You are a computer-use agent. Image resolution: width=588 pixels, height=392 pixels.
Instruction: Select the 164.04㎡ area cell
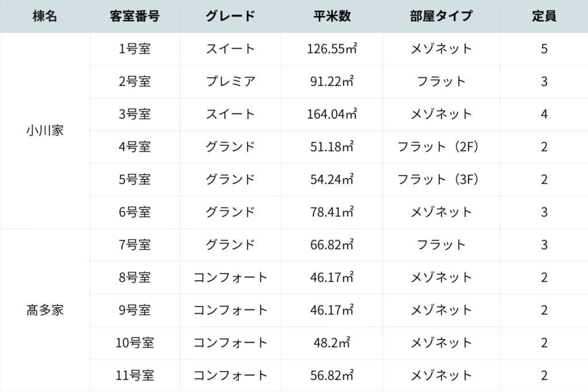pos(332,114)
